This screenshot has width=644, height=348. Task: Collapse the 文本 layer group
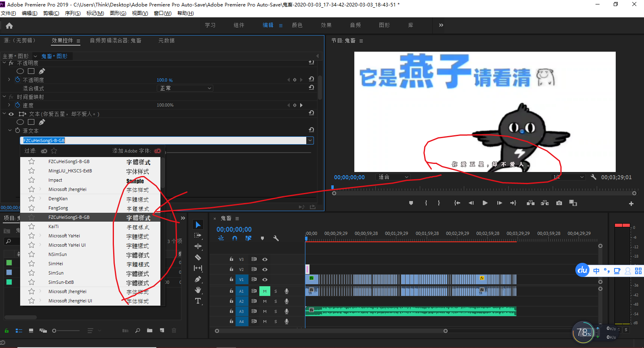(x=4, y=114)
